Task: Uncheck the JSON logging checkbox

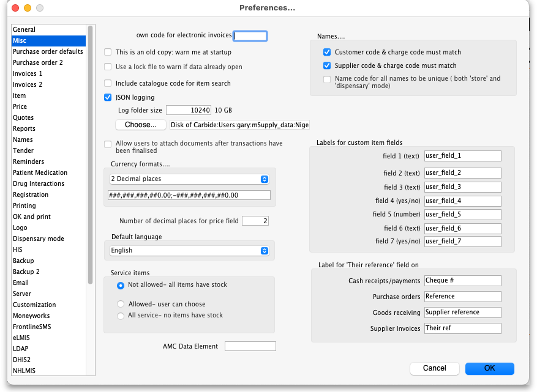Action: point(108,97)
